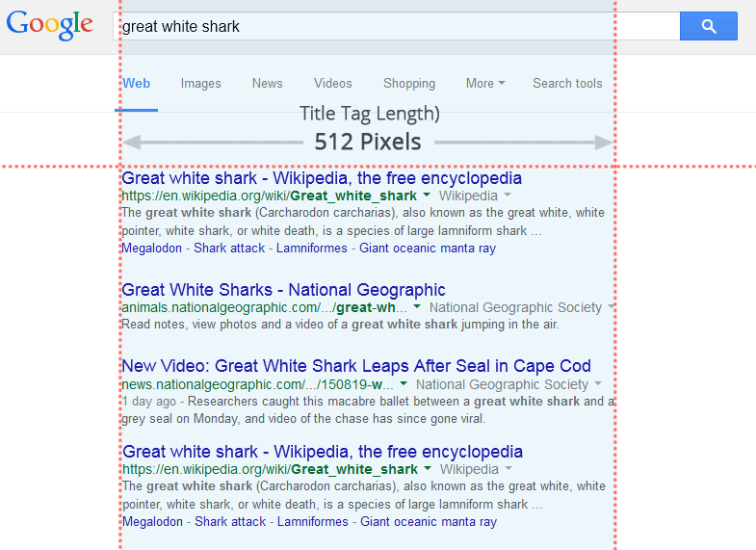Screen dimensions: 756x550
Task: Open the Shopping results tab
Action: coord(409,84)
